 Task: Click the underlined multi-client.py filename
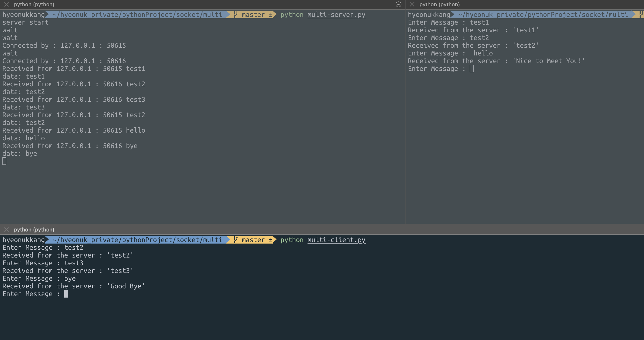tap(336, 240)
